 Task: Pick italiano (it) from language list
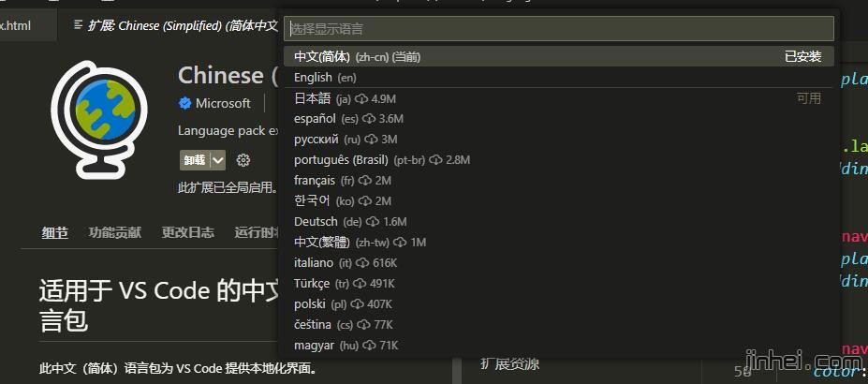click(559, 263)
